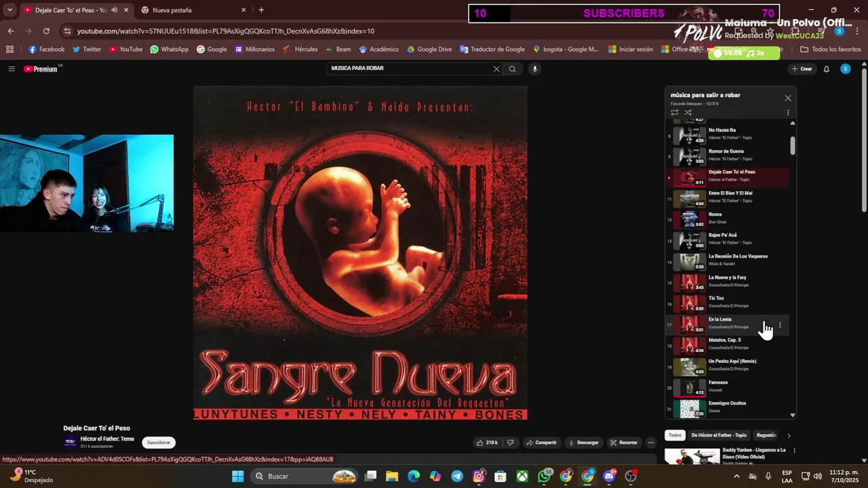Subscribe with the Suscribirse button
The width and height of the screenshot is (868, 488).
159,443
